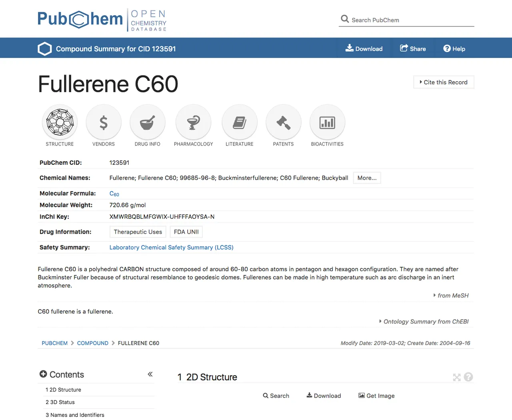The height and width of the screenshot is (420, 512).
Task: Open the C60 molecular formula link
Action: pos(114,194)
